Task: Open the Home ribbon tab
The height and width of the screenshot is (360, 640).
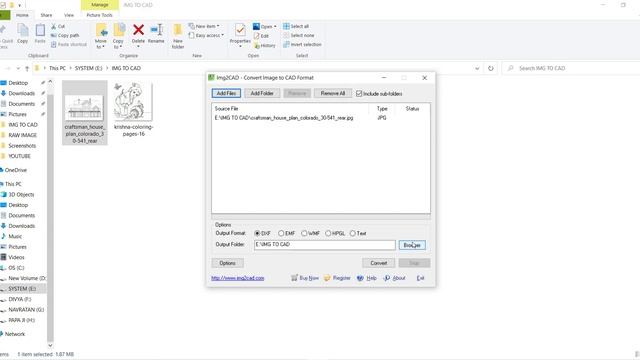Action: (22, 15)
